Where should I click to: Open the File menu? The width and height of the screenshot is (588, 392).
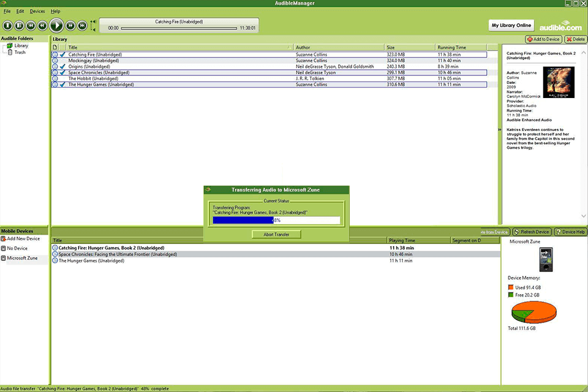[x=7, y=11]
